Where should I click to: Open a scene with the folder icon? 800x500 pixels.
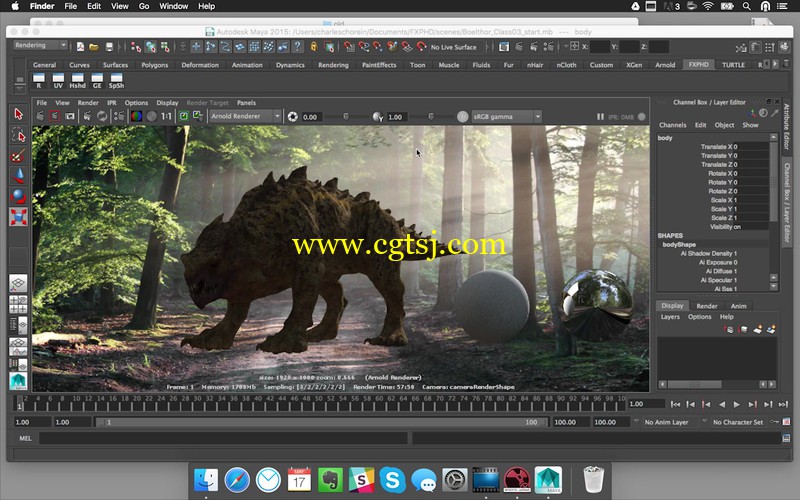94,47
